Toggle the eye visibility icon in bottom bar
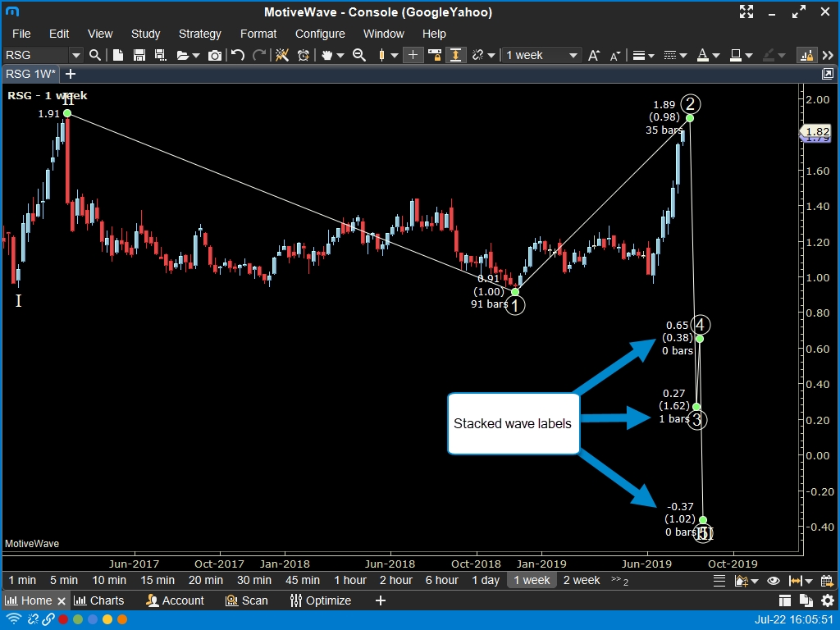The image size is (840, 630). tap(773, 580)
